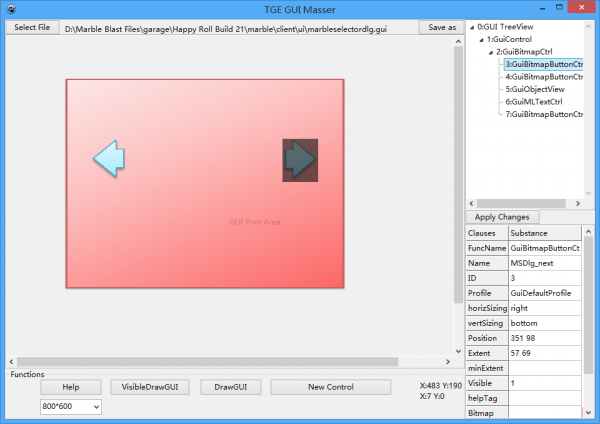Click the DrawGUI button
Image resolution: width=600 pixels, height=424 pixels.
coord(230,386)
